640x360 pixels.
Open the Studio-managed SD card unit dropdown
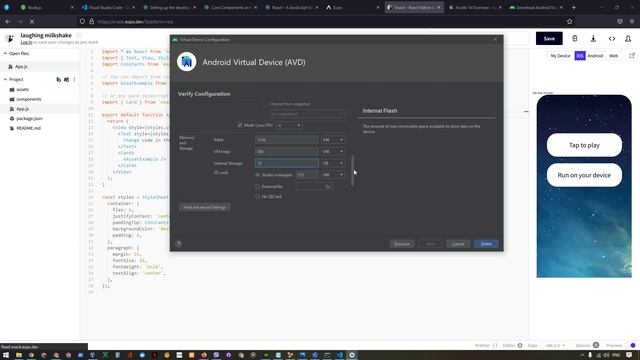tap(332, 175)
